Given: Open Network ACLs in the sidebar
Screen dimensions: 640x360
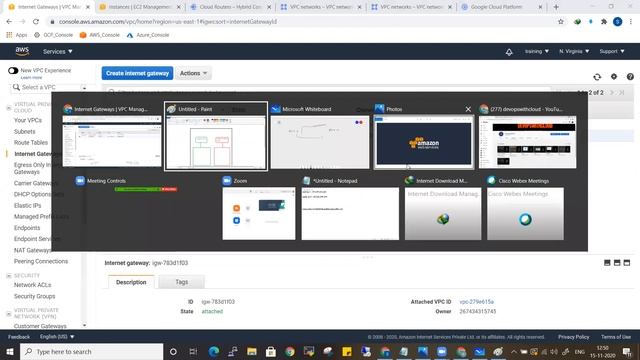Looking at the screenshot, I should click(32, 285).
